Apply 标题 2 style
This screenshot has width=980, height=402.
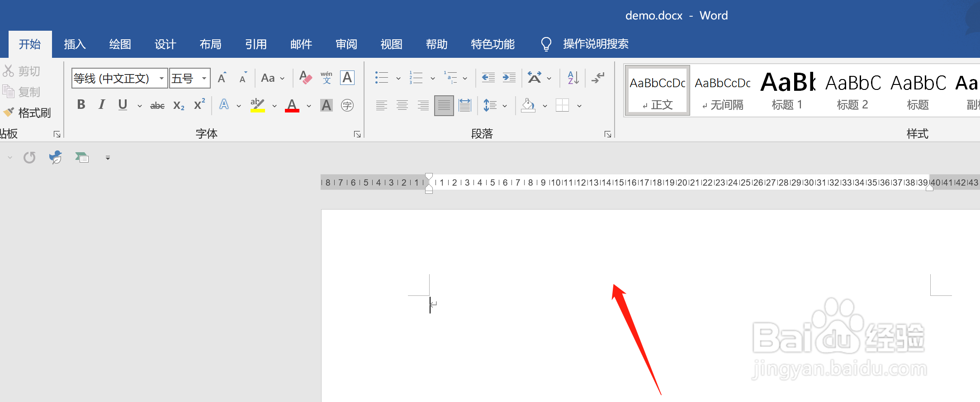point(852,91)
